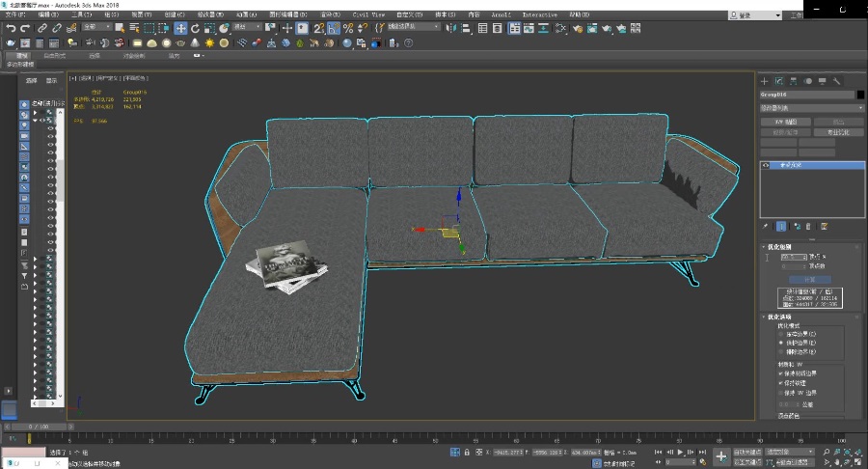Toggle the 2.5D snaps button
This screenshot has width=868, height=469.
[x=319, y=28]
